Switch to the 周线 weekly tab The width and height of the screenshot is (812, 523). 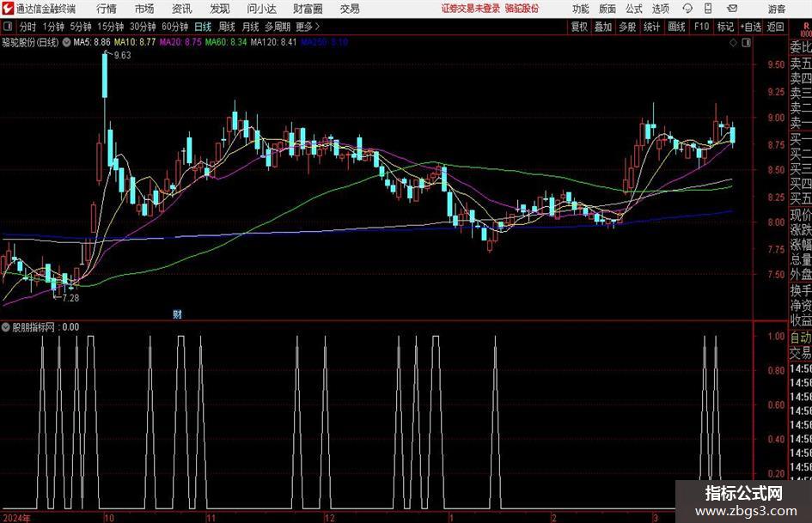click(x=227, y=27)
